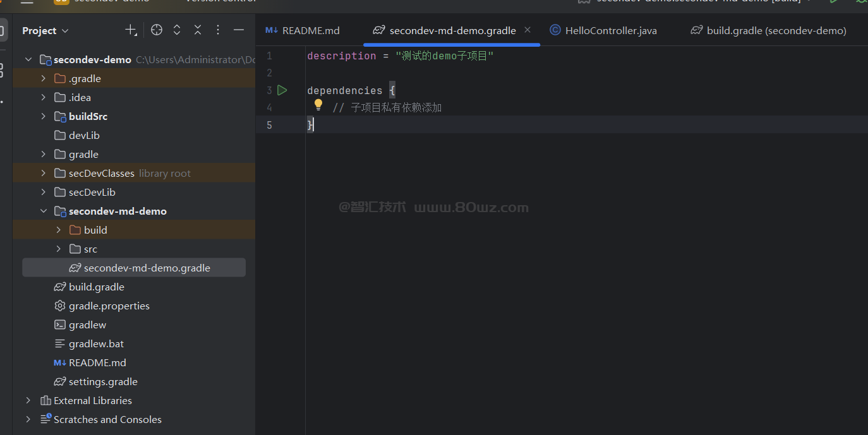Click the New File or Directory plus icon

(x=130, y=30)
